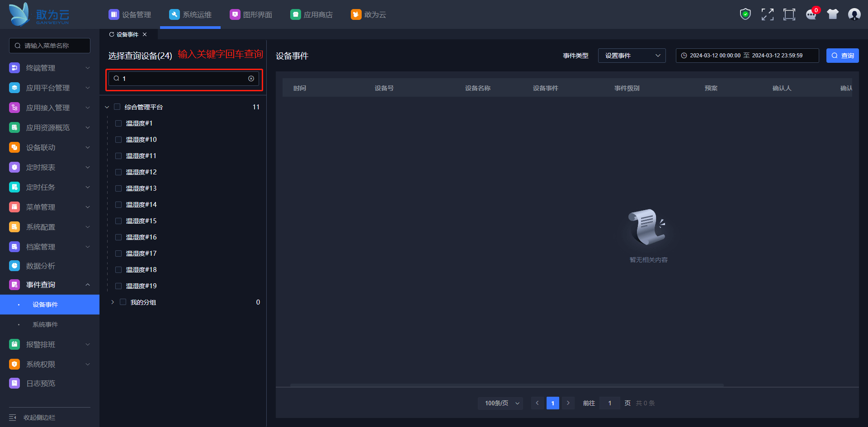Image resolution: width=868 pixels, height=427 pixels.
Task: Collapse the 综合管理平台 tree node
Action: click(107, 107)
